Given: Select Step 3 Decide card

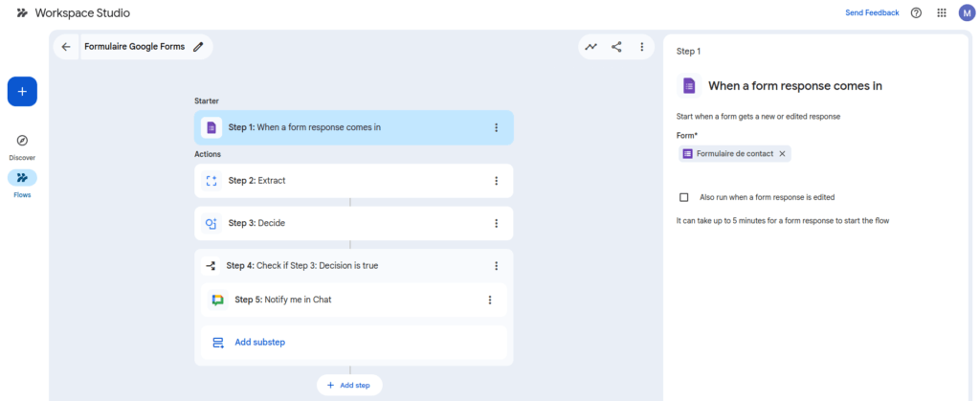Looking at the screenshot, I should (354, 223).
